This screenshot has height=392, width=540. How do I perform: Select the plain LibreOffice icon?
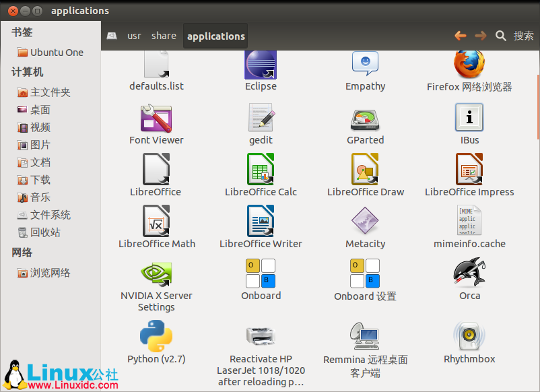coord(156,169)
